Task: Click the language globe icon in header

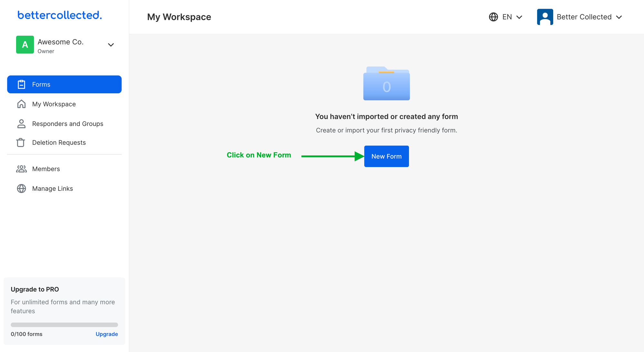Action: click(494, 16)
